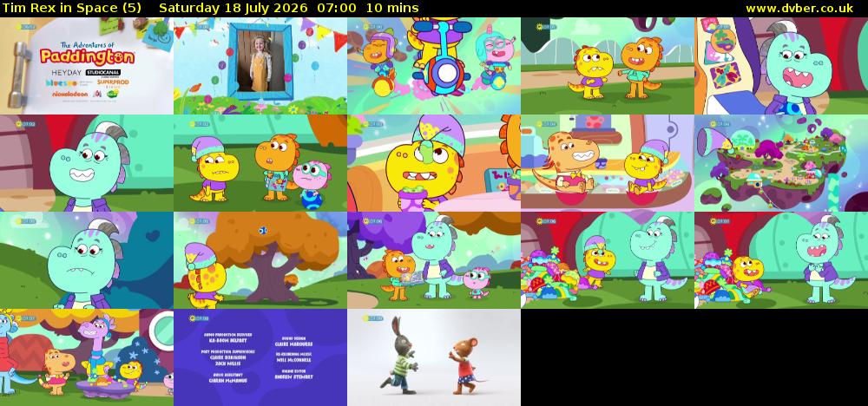
Task: Select the rabbit and mouse dancing thumbnail
Action: tap(434, 357)
